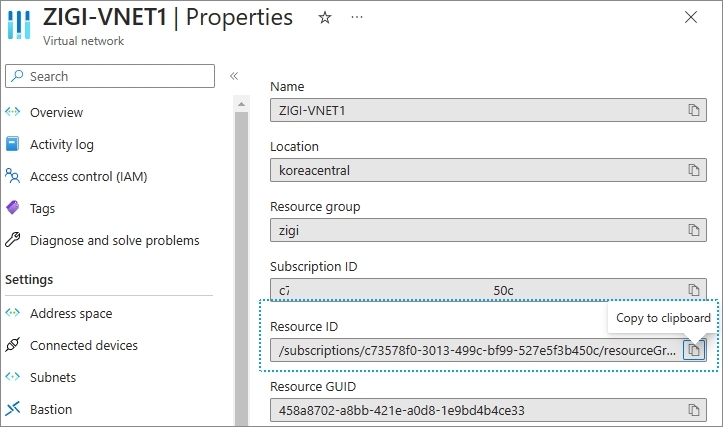Click the Subnets icon
Image resolution: width=723 pixels, height=427 pixels.
(13, 376)
